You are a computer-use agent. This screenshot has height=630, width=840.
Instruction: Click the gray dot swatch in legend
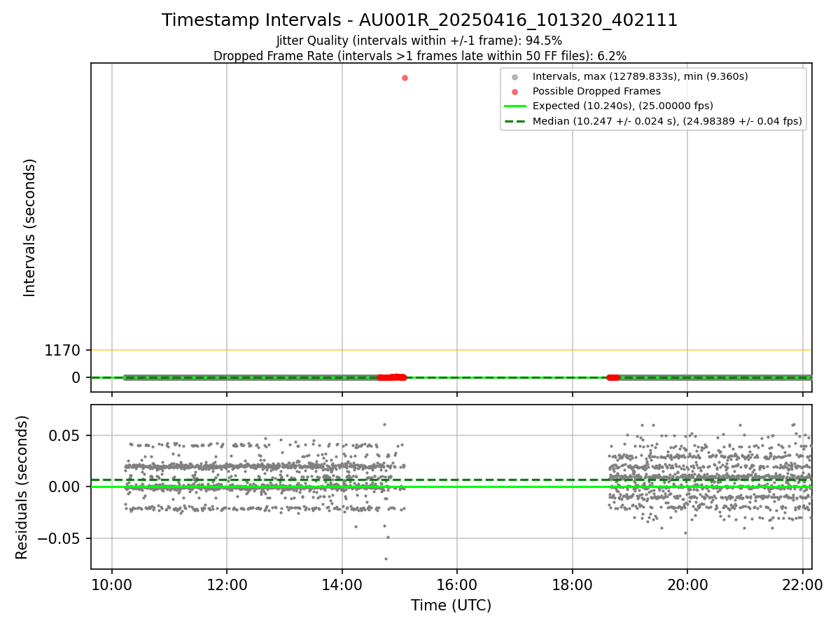click(x=514, y=77)
